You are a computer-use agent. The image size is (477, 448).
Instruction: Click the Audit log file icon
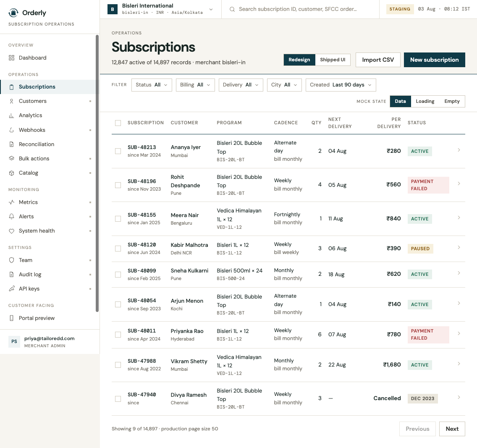coord(12,275)
